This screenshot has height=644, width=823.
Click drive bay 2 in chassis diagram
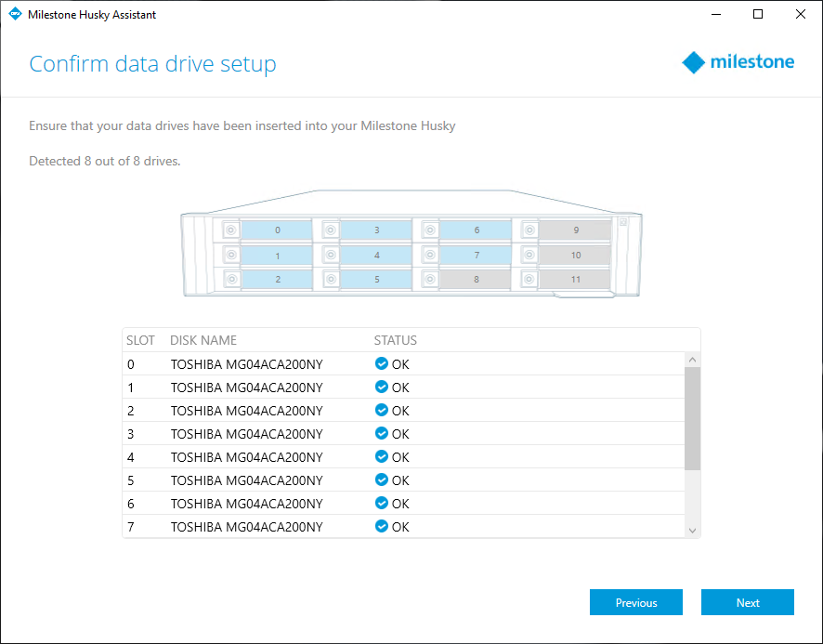277,280
